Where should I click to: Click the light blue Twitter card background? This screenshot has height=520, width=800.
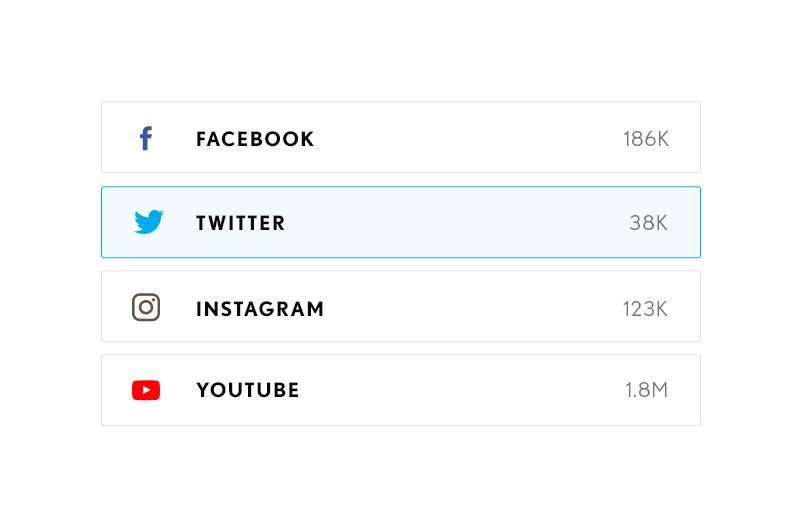[x=459, y=222]
